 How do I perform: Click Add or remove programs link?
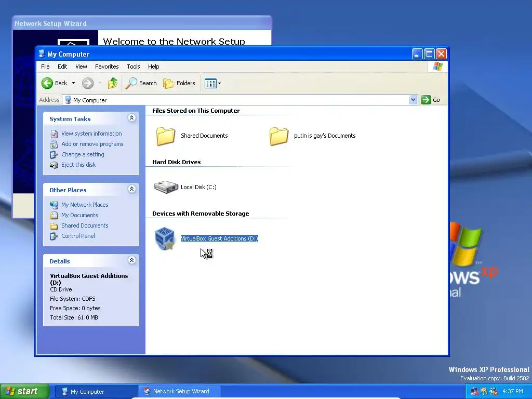tap(92, 144)
